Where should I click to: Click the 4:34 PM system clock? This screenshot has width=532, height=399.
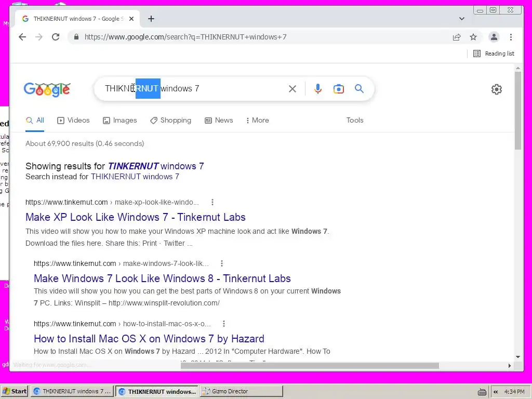pos(514,392)
